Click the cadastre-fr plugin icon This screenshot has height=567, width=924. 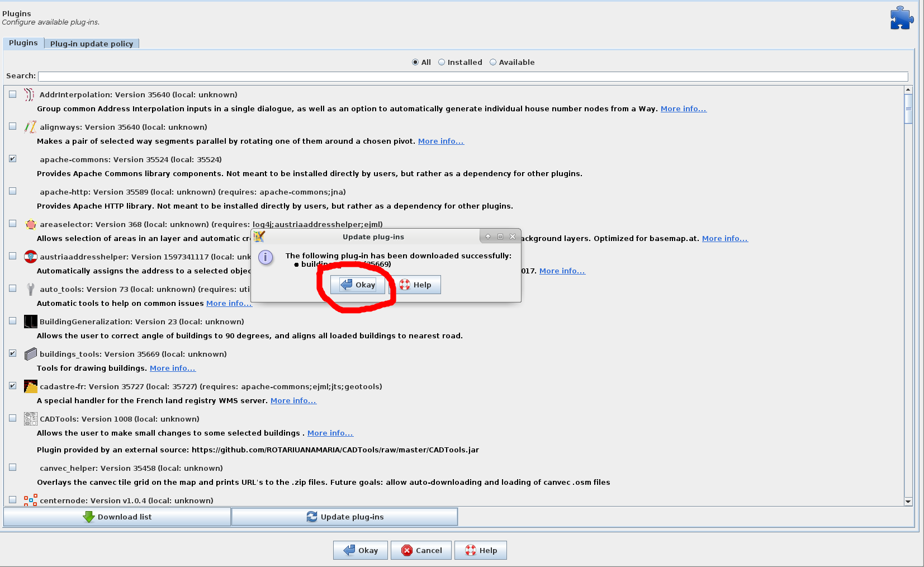(31, 386)
